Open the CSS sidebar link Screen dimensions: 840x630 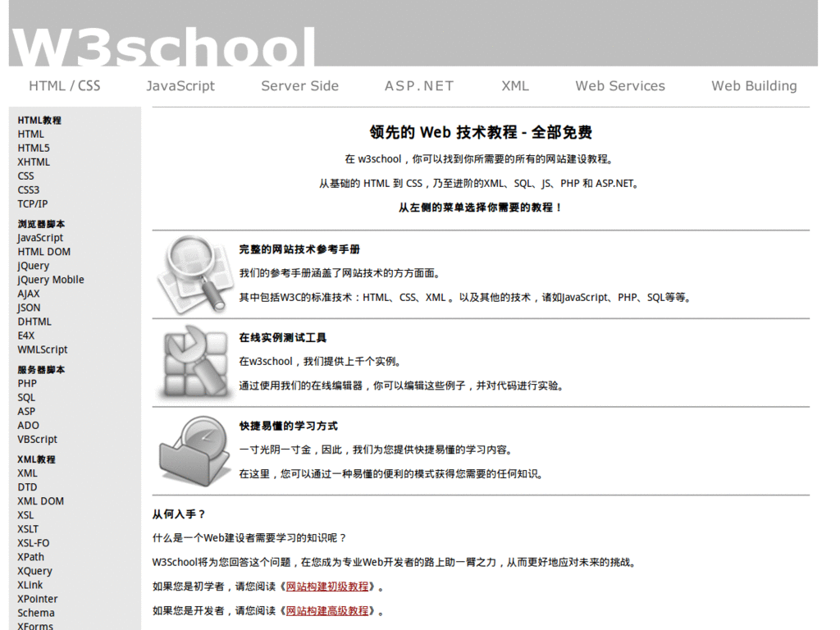coord(25,176)
